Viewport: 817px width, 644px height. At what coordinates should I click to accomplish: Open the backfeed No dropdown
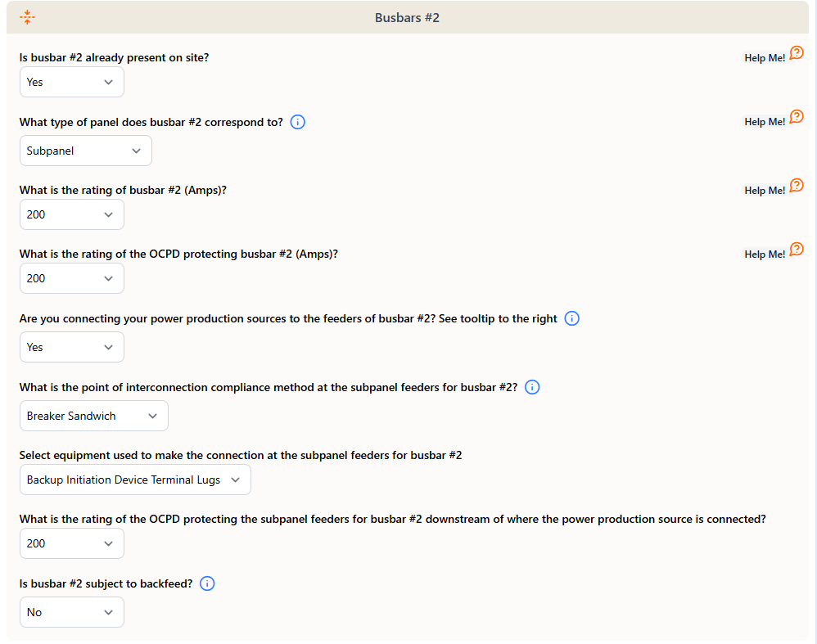click(x=72, y=612)
